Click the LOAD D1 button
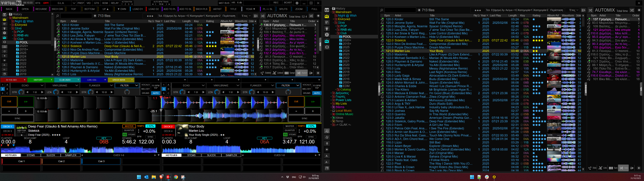This screenshot has height=181, width=644. click(138, 9)
